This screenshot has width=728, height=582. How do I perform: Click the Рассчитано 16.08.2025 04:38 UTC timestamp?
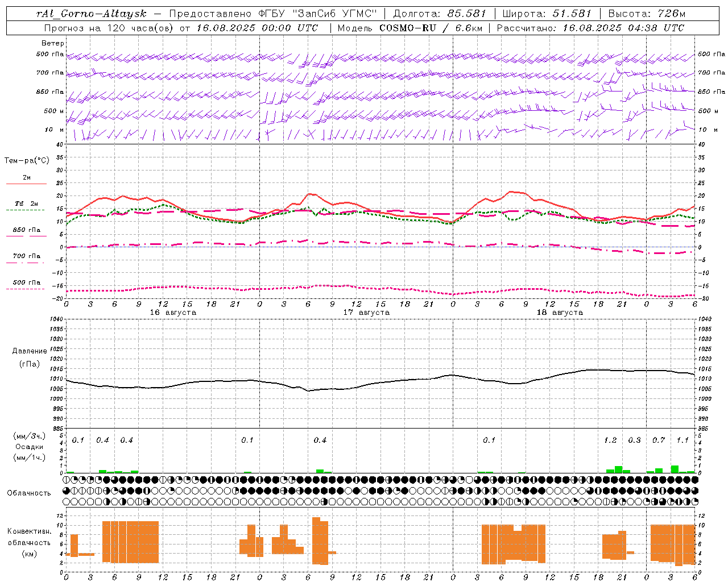pos(590,28)
